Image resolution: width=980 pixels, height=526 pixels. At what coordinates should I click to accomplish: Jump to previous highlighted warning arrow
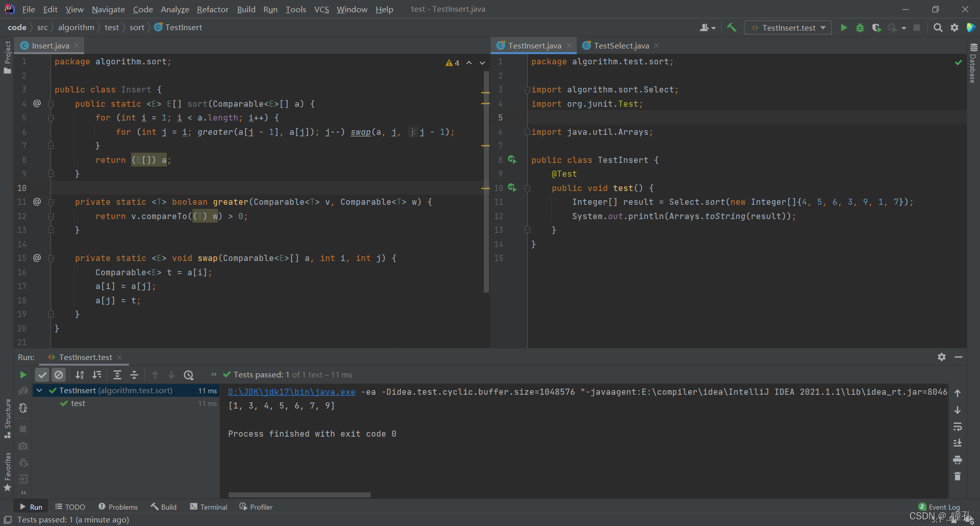[469, 63]
